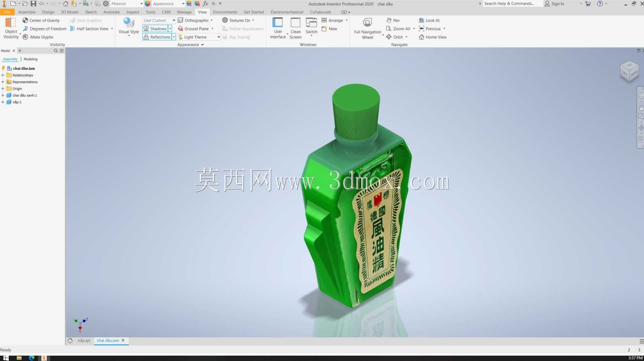Open File Explorer from taskbar
The height and width of the screenshot is (361, 644).
click(19, 358)
